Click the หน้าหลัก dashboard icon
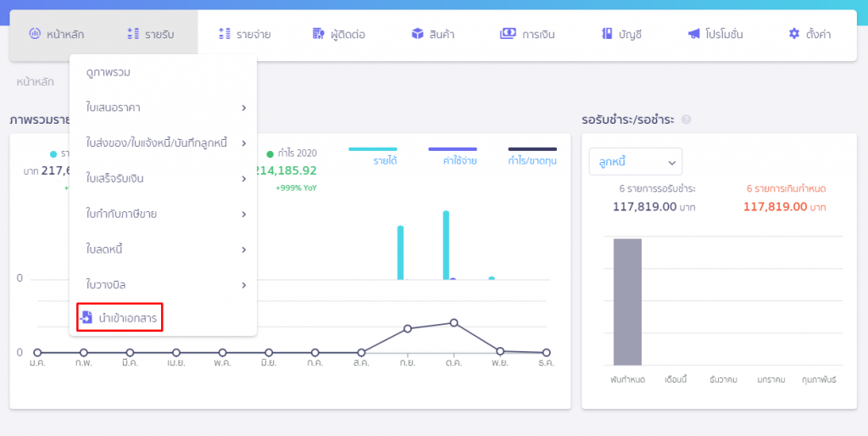The height and width of the screenshot is (436, 868). (x=35, y=35)
